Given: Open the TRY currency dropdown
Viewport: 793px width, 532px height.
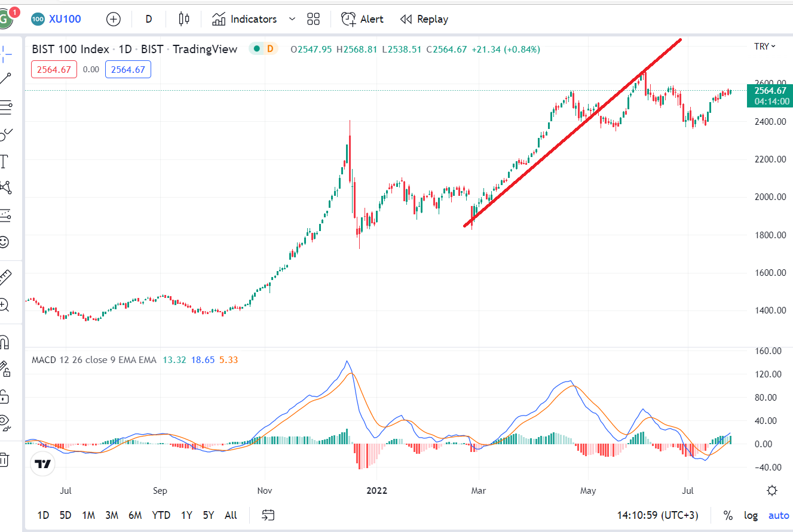Looking at the screenshot, I should click(x=765, y=47).
